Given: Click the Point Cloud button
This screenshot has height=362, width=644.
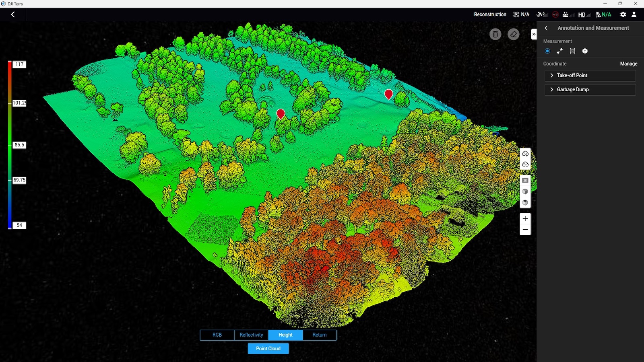Looking at the screenshot, I should pos(268,349).
